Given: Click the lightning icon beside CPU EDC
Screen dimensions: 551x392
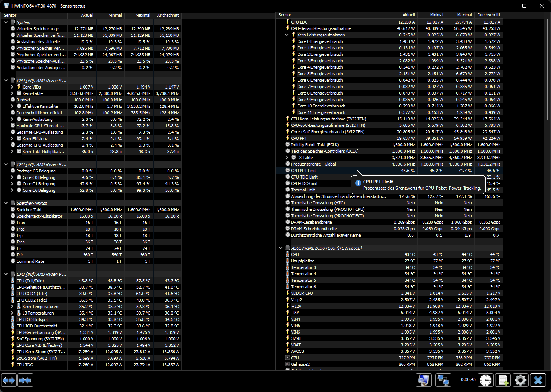Looking at the screenshot, I should 288,22.
